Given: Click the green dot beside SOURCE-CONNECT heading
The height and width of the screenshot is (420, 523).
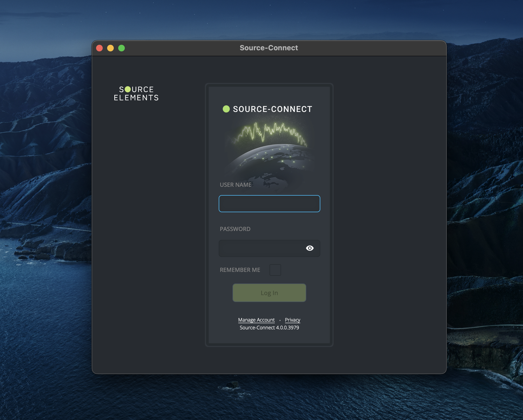Looking at the screenshot, I should [226, 109].
